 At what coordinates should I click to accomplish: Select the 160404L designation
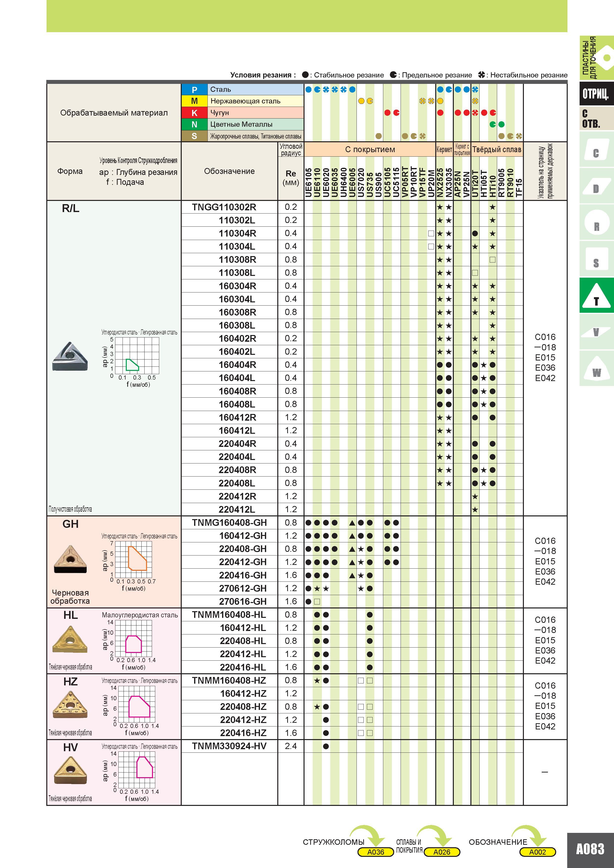[x=237, y=378]
